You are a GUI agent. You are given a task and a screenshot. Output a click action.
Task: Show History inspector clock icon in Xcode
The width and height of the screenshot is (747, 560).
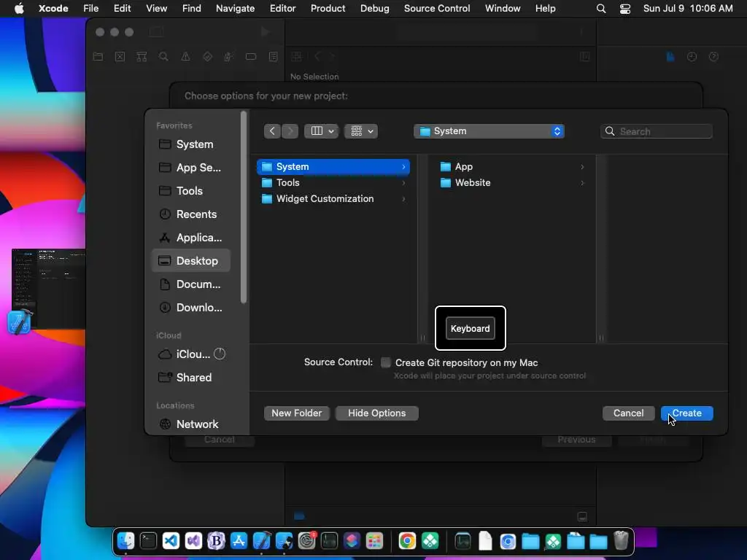pos(692,57)
